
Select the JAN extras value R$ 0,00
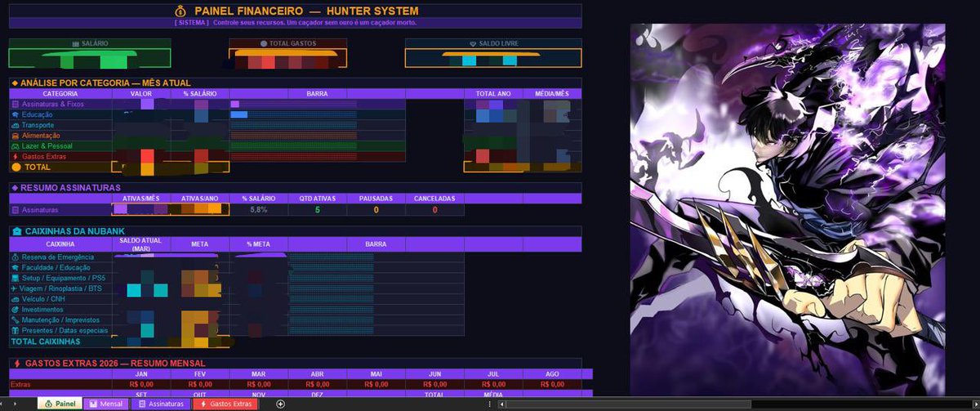[141, 384]
